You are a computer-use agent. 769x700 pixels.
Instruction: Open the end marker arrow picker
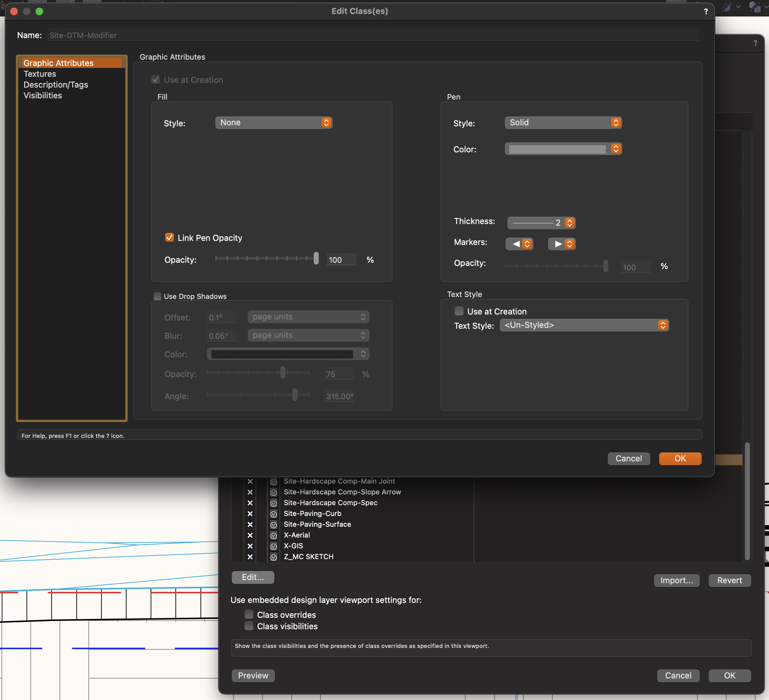tap(562, 244)
